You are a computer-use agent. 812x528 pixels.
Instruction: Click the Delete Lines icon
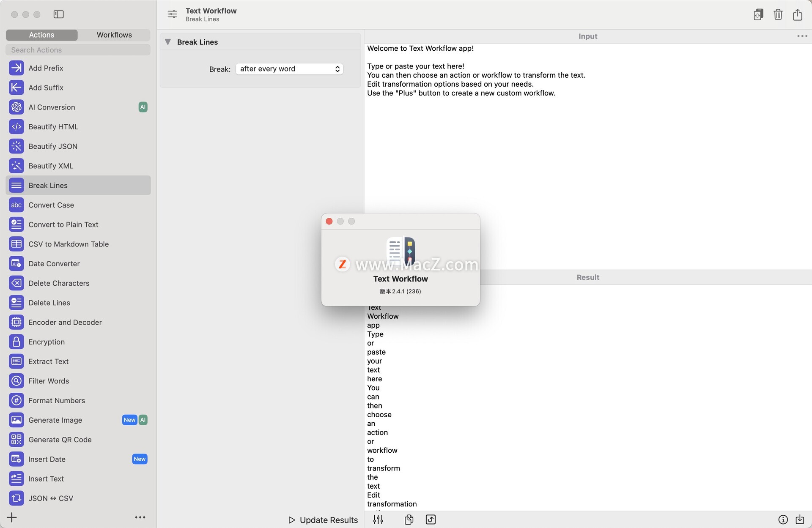[x=16, y=303]
